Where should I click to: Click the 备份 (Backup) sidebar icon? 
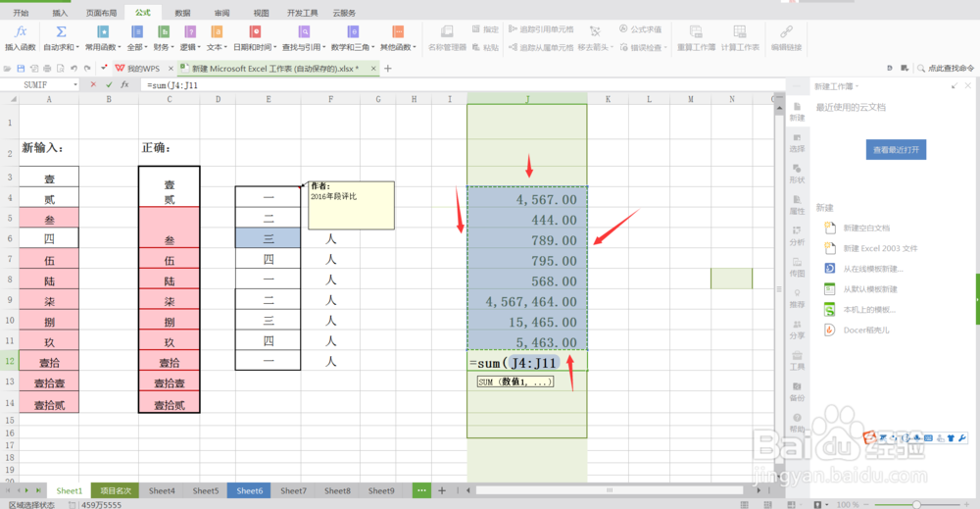[797, 391]
